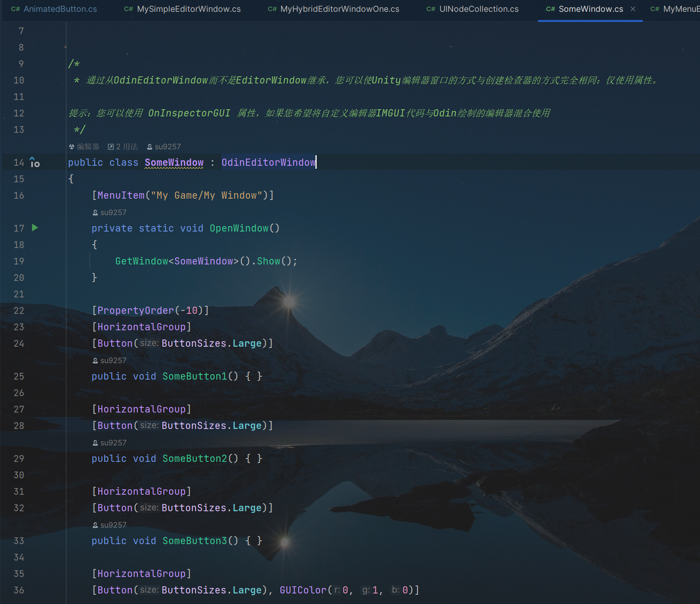Click the MenuItem attribute on line 16
This screenshot has height=604, width=700.
coord(121,195)
